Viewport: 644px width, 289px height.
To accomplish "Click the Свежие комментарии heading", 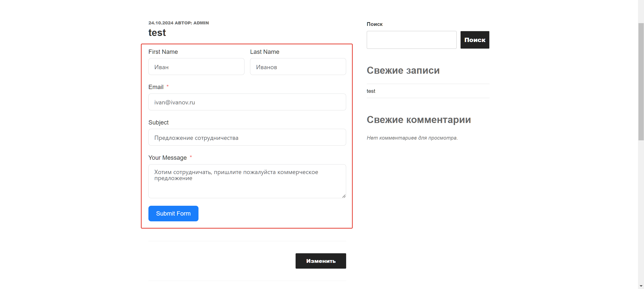I will coord(419,120).
